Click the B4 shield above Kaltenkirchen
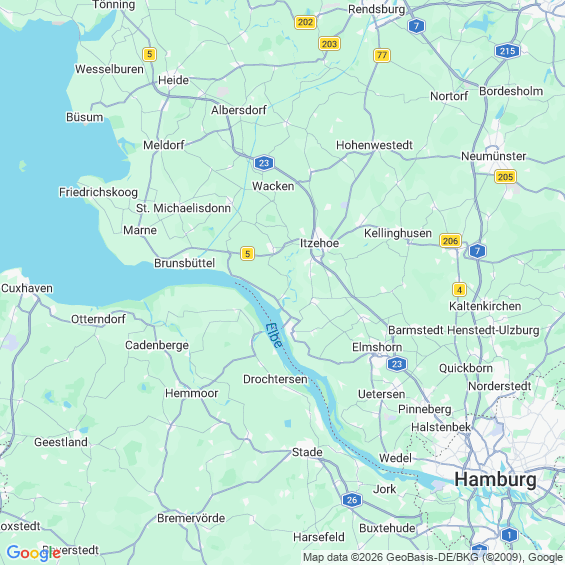This screenshot has height=565, width=565. (459, 290)
